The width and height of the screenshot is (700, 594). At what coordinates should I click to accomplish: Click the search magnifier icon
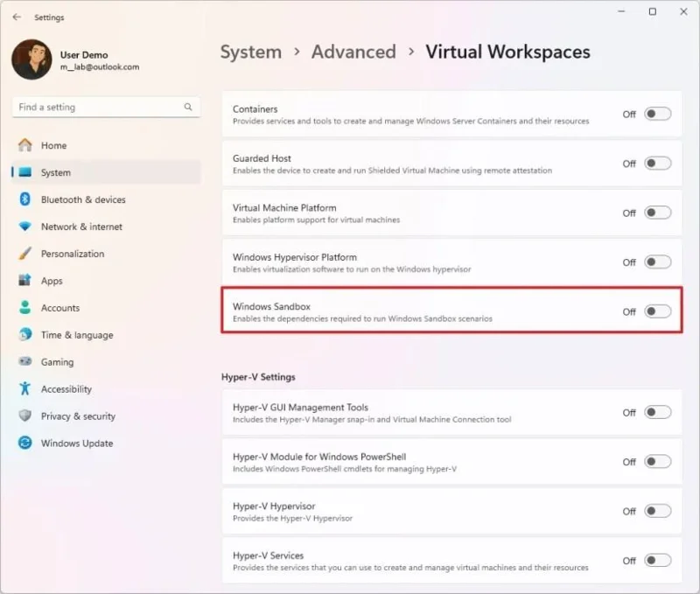(x=188, y=107)
